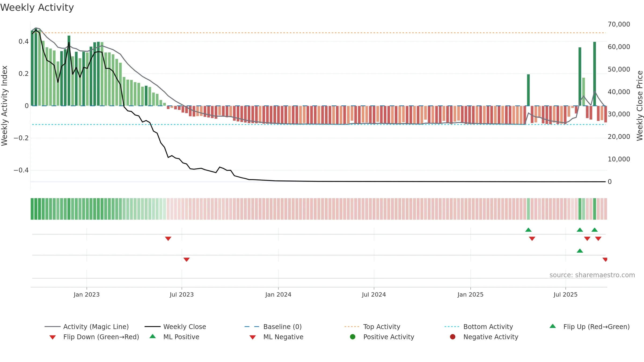644x362 pixels.
Task: Click the Negative Activity red circle legend icon
Action: click(x=453, y=337)
